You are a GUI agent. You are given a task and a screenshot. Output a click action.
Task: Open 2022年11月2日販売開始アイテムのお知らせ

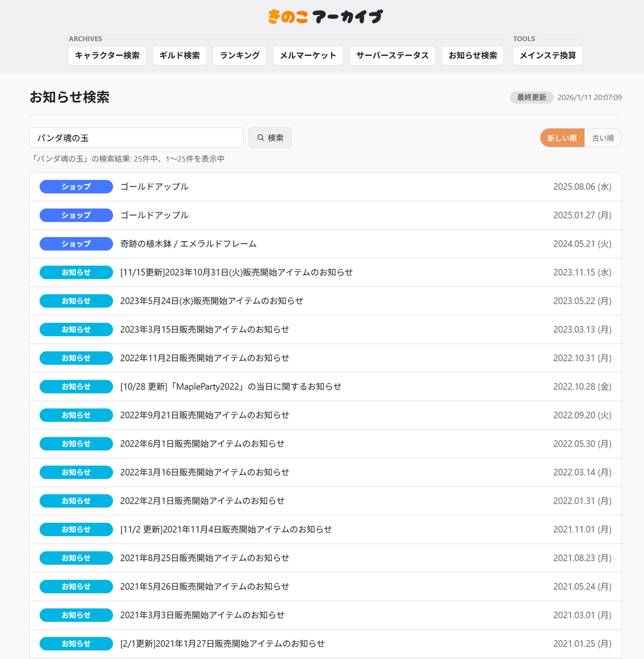326,358
